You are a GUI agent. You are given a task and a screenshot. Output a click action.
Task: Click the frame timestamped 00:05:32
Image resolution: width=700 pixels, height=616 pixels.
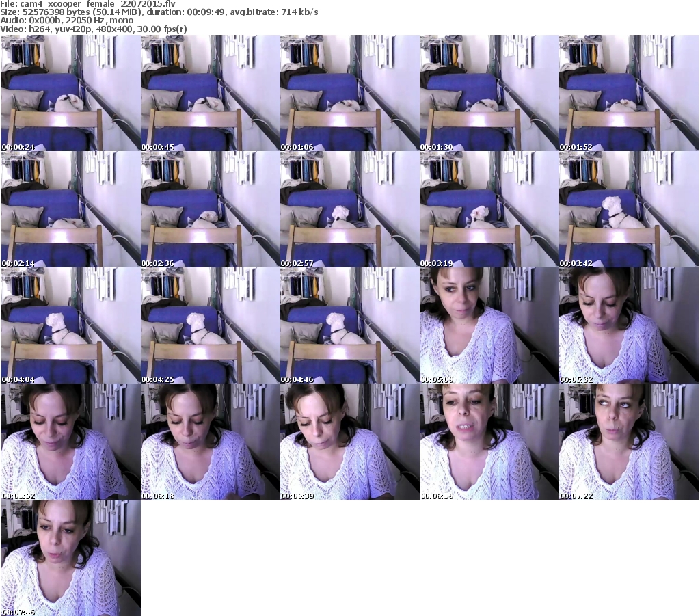(629, 325)
